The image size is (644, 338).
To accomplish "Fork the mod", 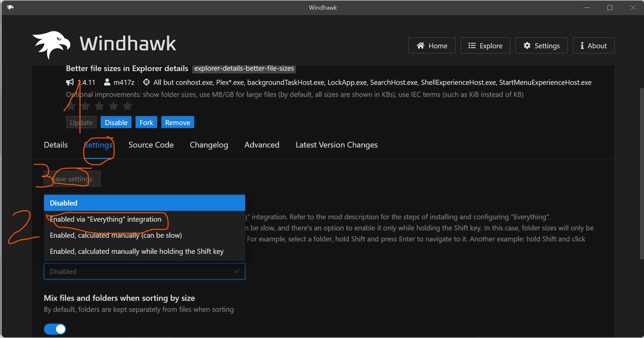I will coord(146,122).
